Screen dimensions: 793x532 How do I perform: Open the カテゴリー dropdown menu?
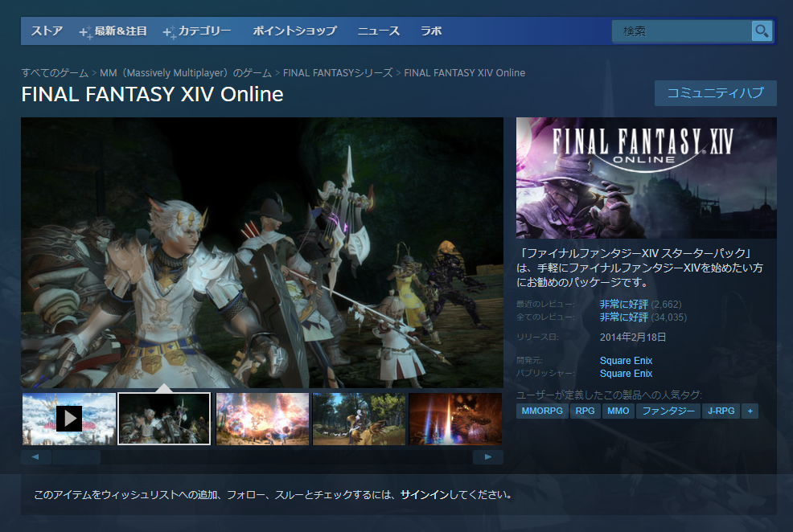click(197, 31)
